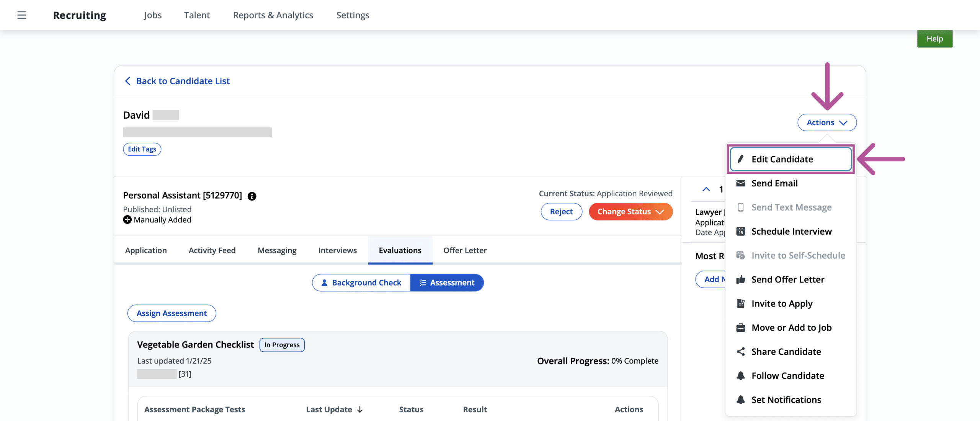Click the info icon beside Personal Assistant job
The image size is (980, 421).
[252, 196]
